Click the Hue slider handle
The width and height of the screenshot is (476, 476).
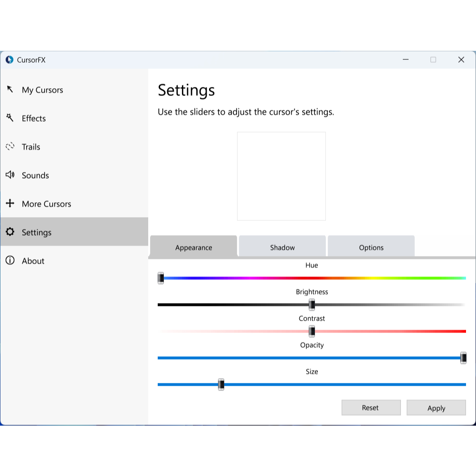click(161, 278)
